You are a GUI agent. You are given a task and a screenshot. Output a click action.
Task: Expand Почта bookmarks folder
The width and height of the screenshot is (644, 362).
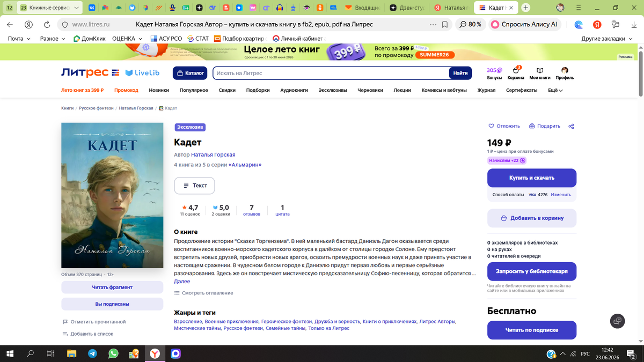[19, 39]
